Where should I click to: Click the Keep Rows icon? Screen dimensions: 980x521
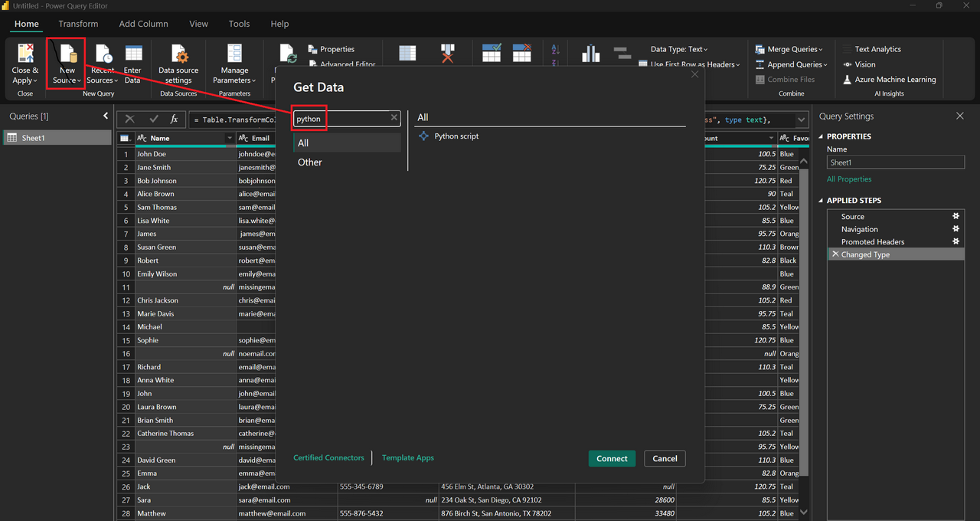[x=492, y=53]
